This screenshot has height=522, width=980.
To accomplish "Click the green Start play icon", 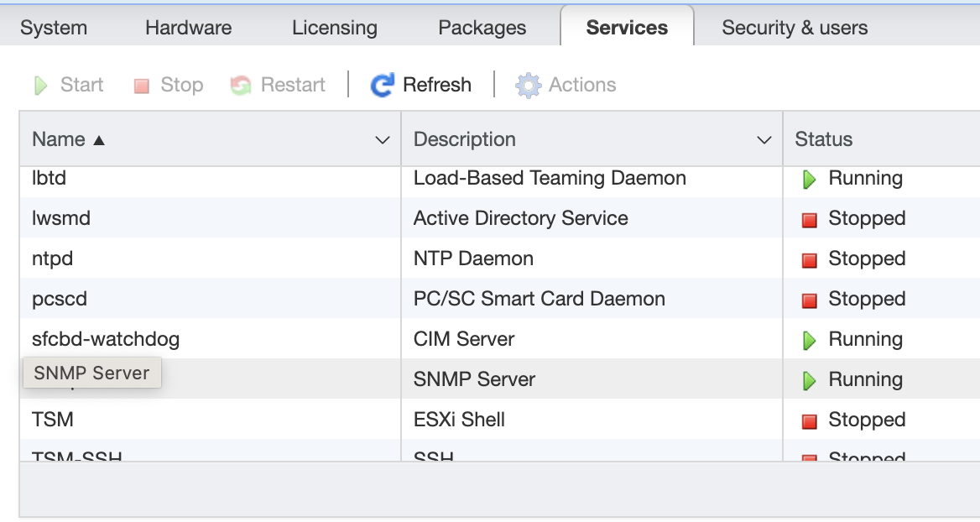I will (40, 85).
